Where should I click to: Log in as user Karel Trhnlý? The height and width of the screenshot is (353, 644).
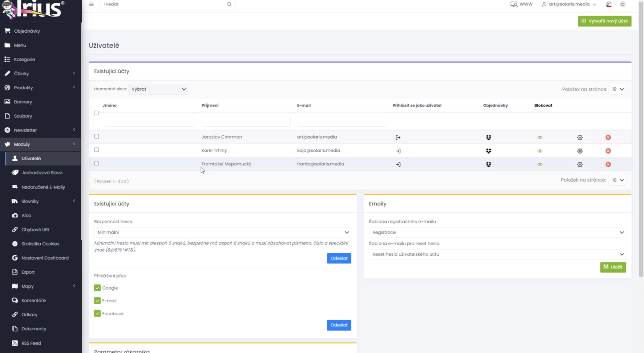[x=398, y=151]
